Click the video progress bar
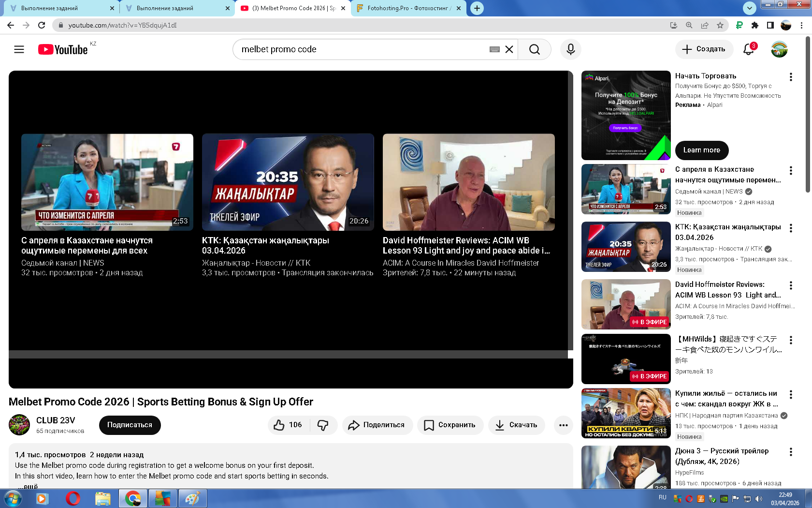Screen dimensions: 812x508 click(288, 354)
